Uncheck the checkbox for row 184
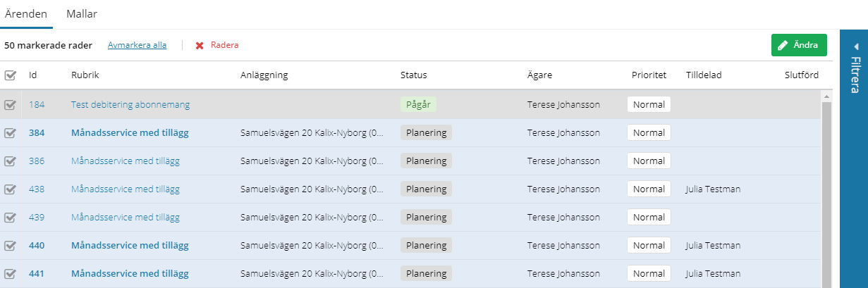 click(x=10, y=104)
